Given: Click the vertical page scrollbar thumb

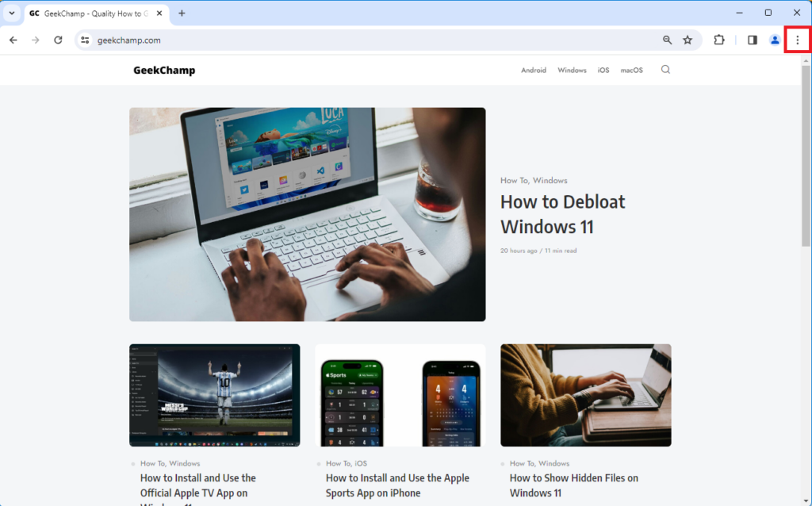Looking at the screenshot, I should pyautogui.click(x=806, y=155).
